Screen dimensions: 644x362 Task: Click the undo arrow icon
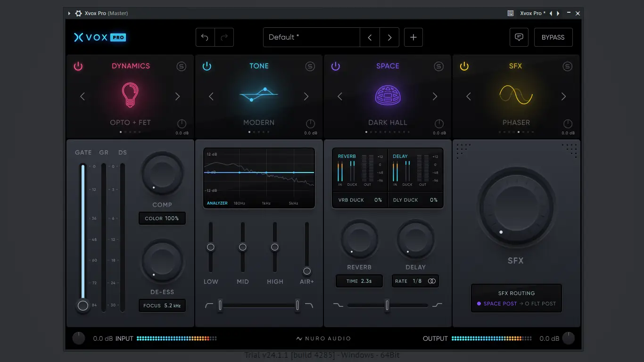point(205,37)
